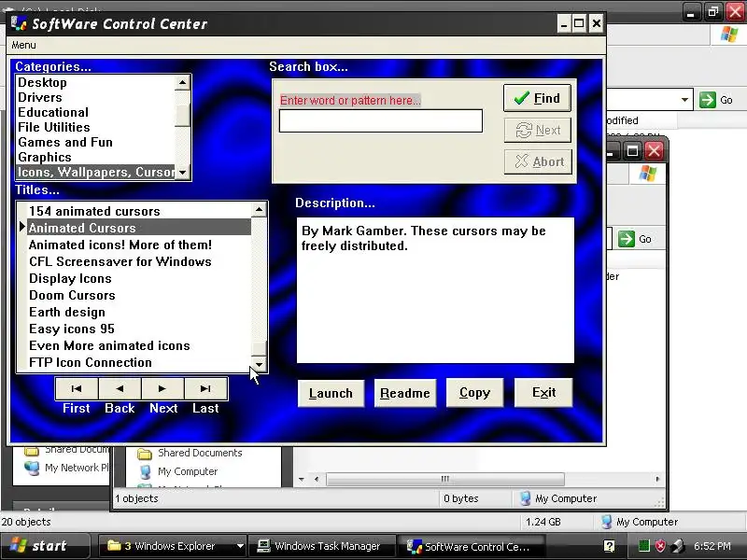Select the File Utilities category
Screen dimensions: 747x560
pyautogui.click(x=96, y=127)
